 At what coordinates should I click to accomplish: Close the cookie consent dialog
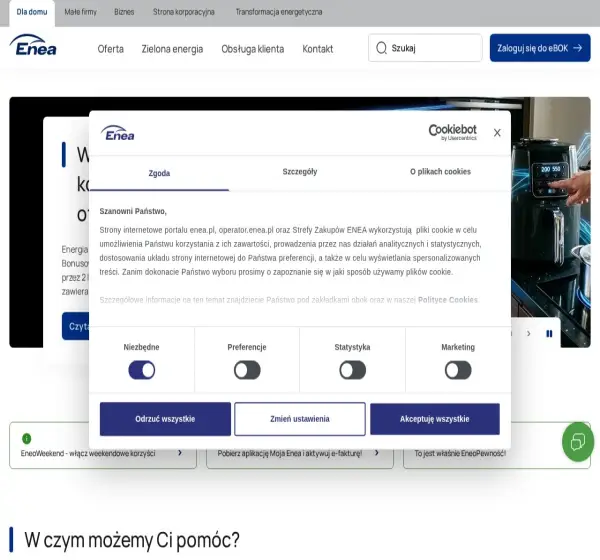pyautogui.click(x=497, y=132)
